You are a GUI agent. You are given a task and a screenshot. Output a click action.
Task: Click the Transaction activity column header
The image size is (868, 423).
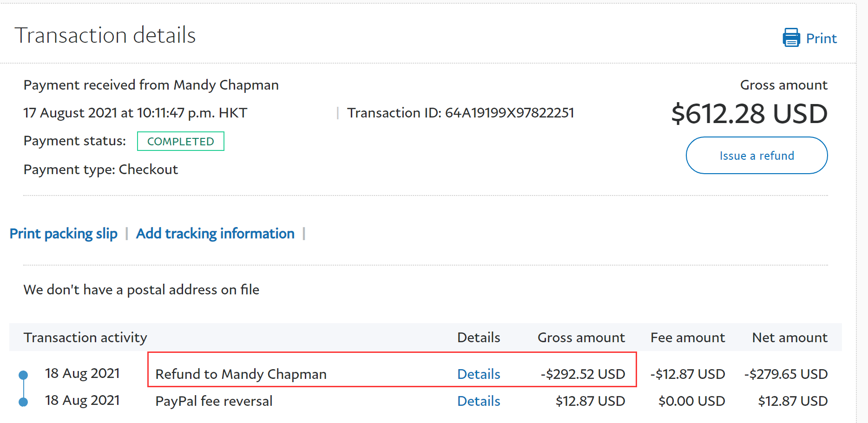[x=85, y=338]
